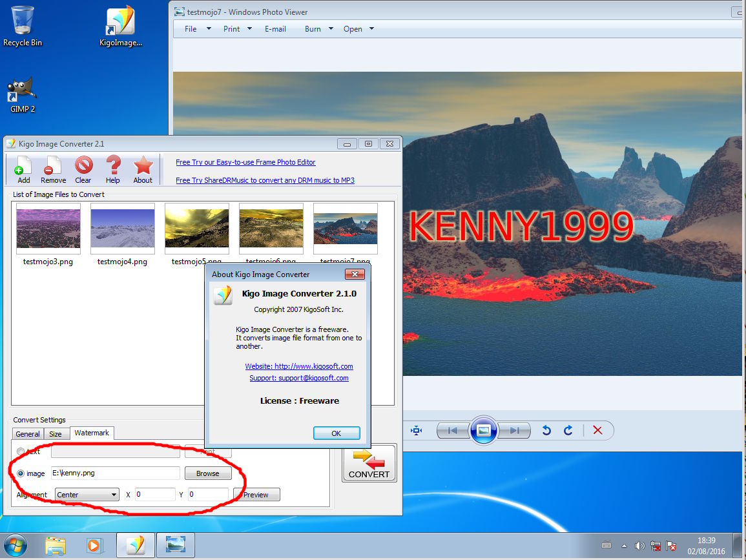Switch to the Size settings tab

tap(56, 434)
